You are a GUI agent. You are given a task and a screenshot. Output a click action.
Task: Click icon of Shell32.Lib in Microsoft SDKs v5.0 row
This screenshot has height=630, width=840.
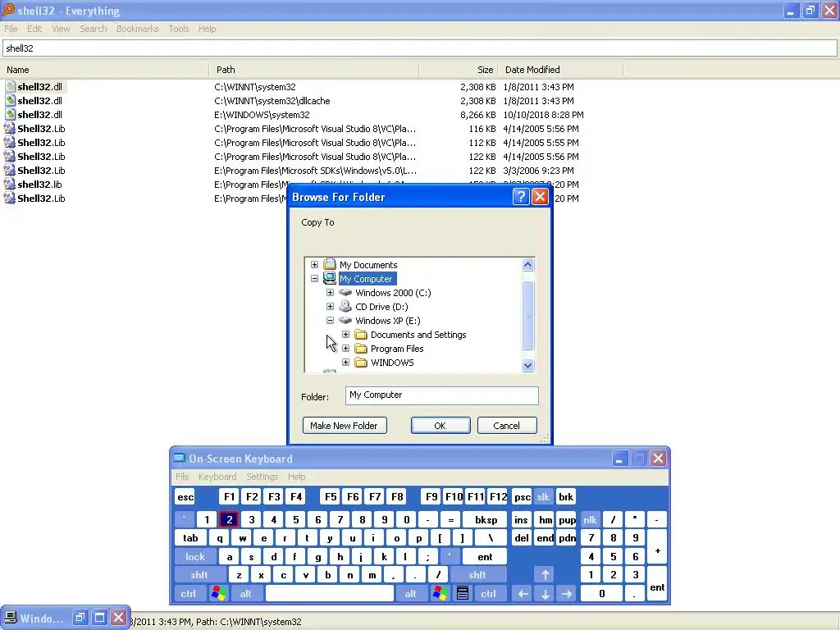click(x=10, y=170)
